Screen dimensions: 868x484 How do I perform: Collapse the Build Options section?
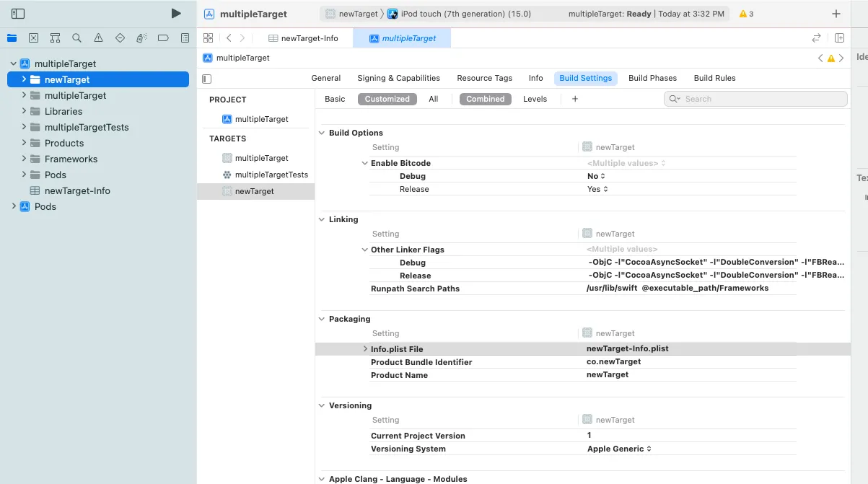click(322, 133)
